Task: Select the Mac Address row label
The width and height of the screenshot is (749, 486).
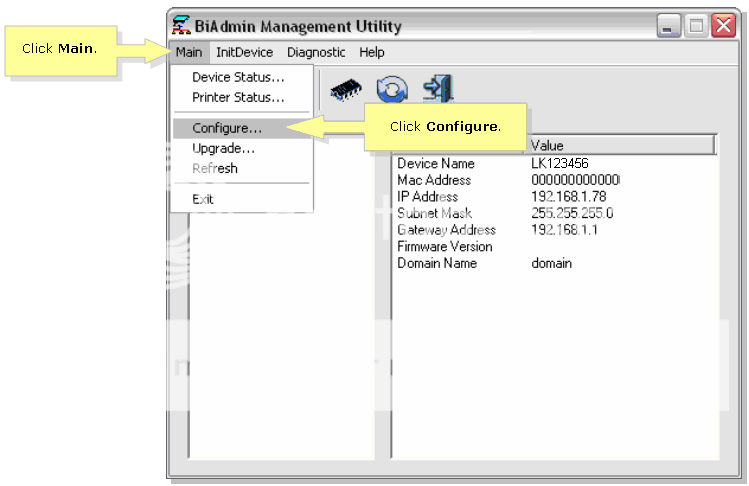Action: coord(434,180)
